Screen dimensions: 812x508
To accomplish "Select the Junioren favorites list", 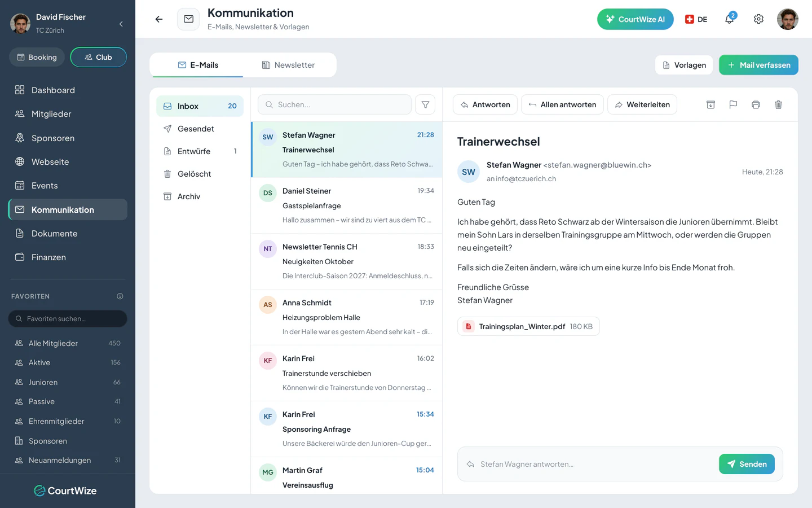I will [68, 382].
